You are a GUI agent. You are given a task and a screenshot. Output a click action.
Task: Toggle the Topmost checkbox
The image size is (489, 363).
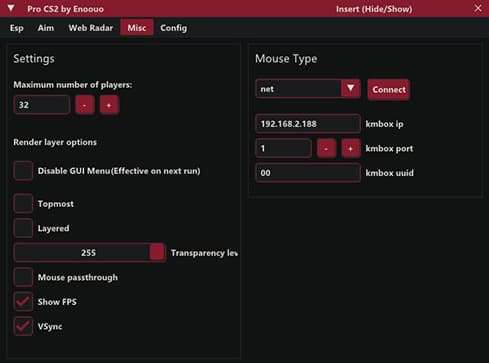point(23,204)
